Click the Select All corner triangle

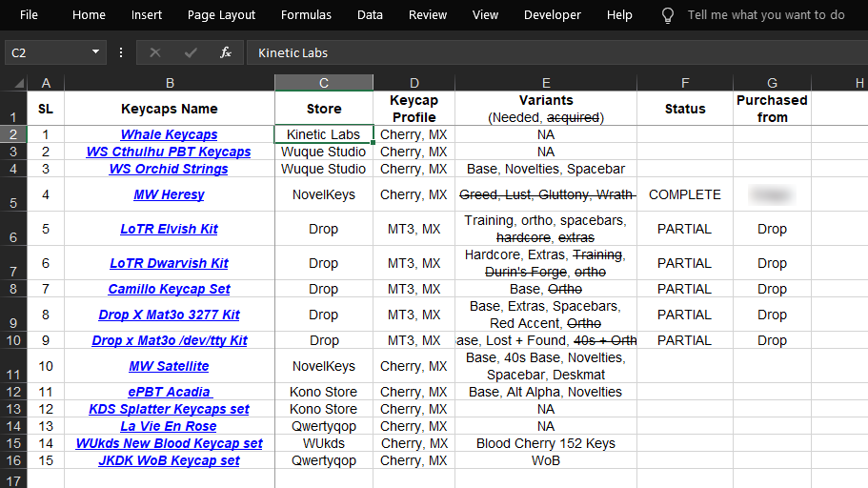coord(19,83)
